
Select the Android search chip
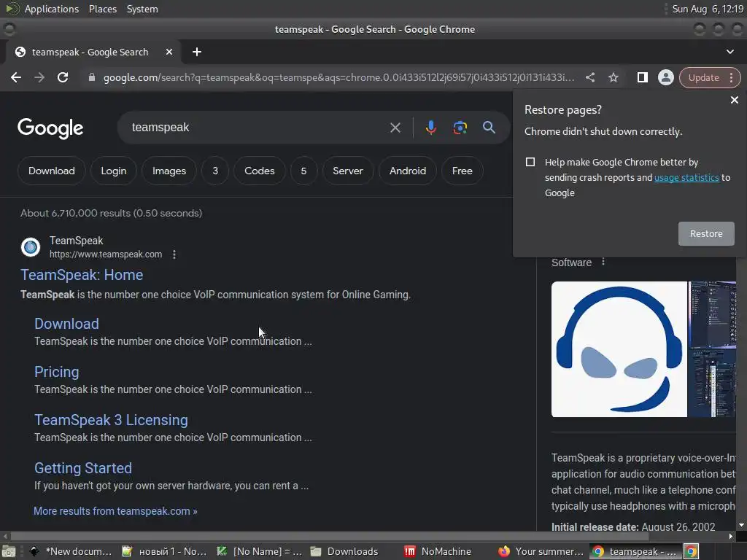pyautogui.click(x=408, y=171)
